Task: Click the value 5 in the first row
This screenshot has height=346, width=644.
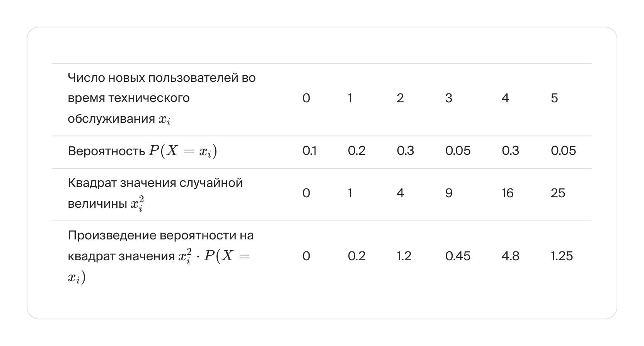Action: click(554, 98)
